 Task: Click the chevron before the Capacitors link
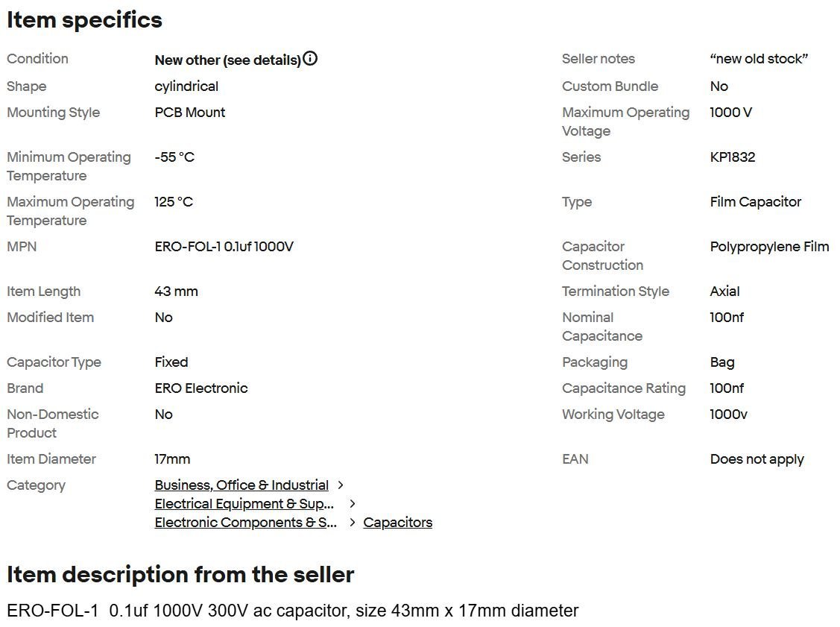click(353, 523)
